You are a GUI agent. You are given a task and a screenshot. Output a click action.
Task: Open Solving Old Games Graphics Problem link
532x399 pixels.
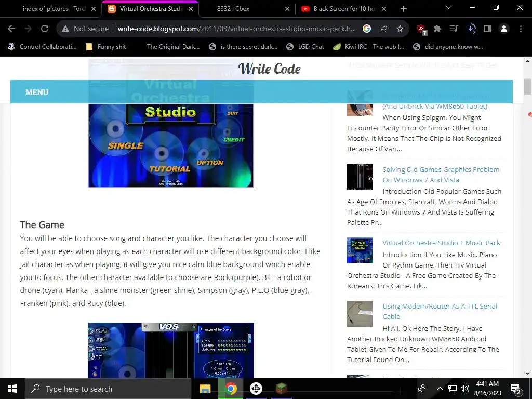441,175
